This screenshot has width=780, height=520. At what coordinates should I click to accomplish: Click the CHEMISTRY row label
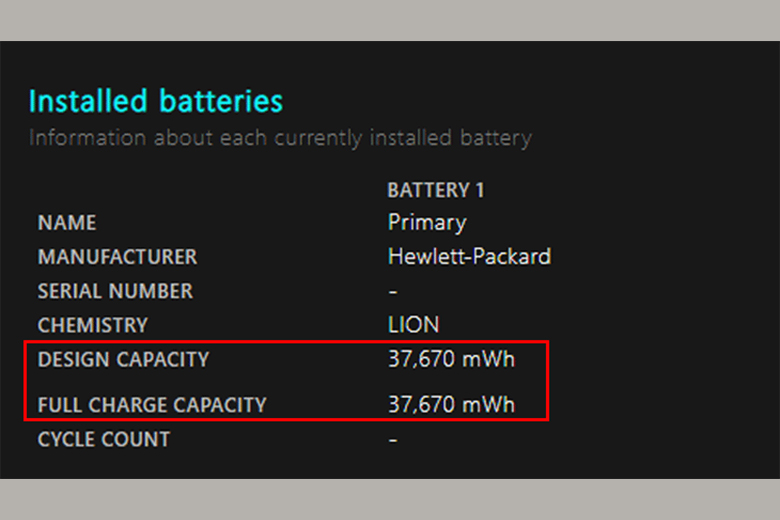[92, 325]
